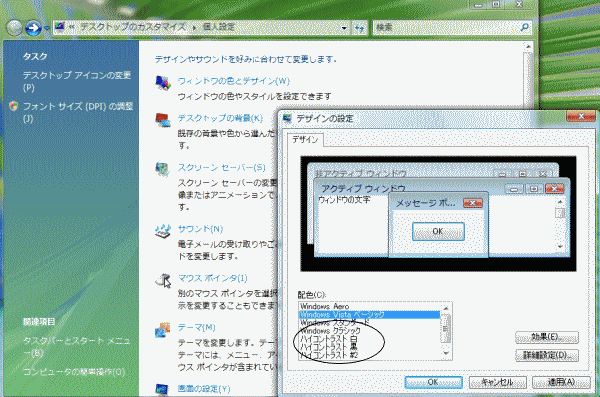Select ハイコントラスト 白 color scheme
The width and height of the screenshot is (600, 397).
point(369,339)
